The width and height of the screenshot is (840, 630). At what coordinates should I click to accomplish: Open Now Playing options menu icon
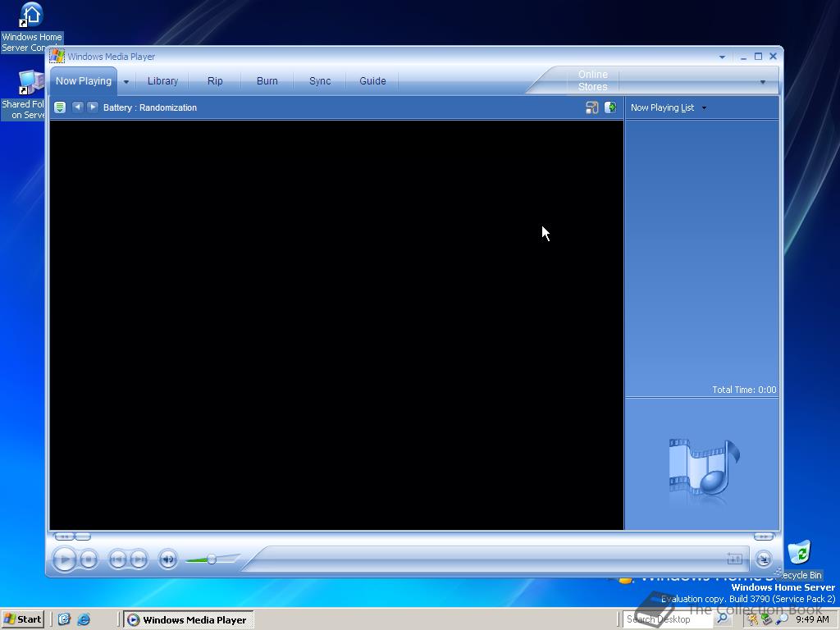point(60,107)
